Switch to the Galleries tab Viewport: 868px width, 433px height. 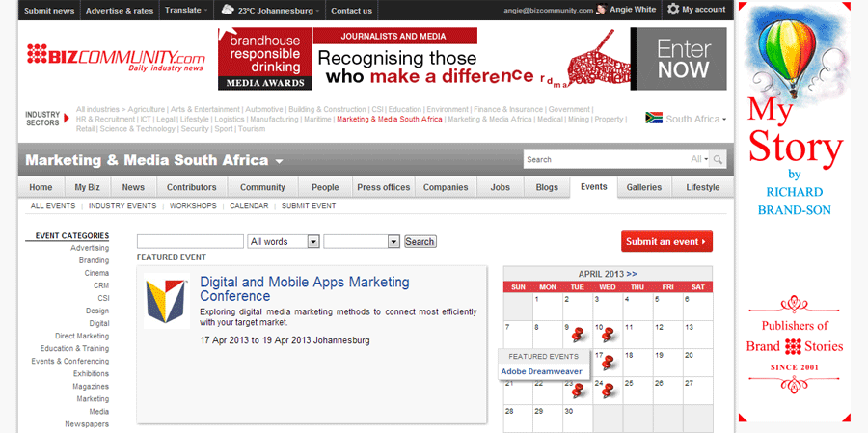(643, 187)
